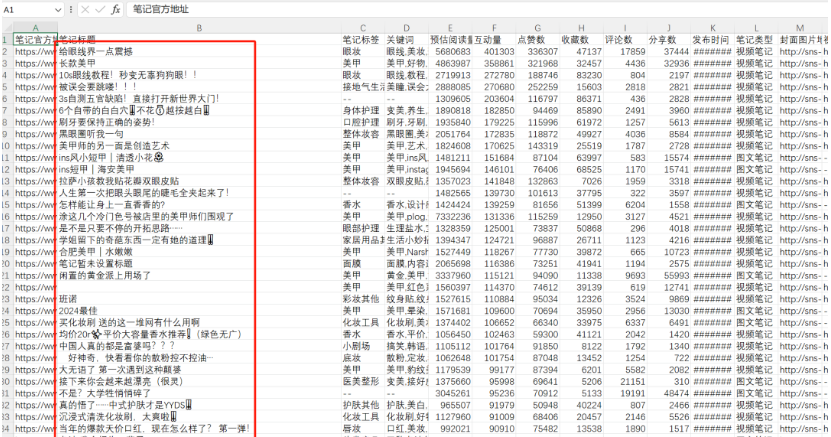
Task: Select column J header
Action: click(x=669, y=28)
